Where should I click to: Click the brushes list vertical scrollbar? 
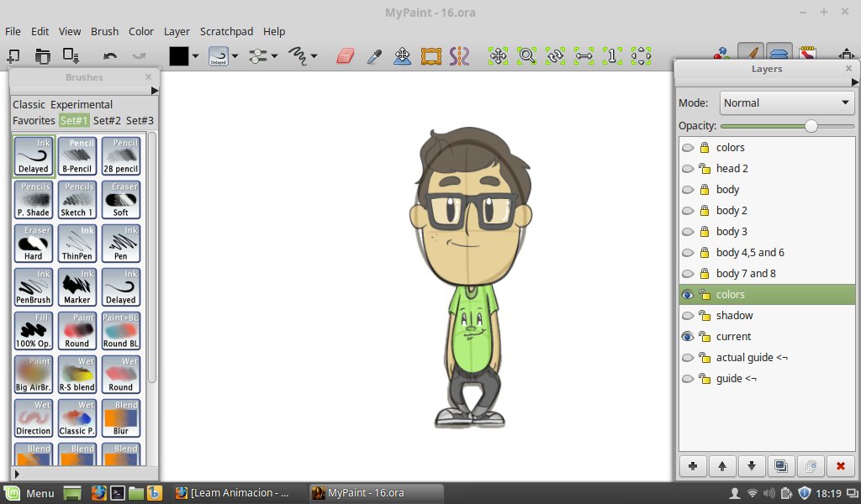[x=152, y=258]
